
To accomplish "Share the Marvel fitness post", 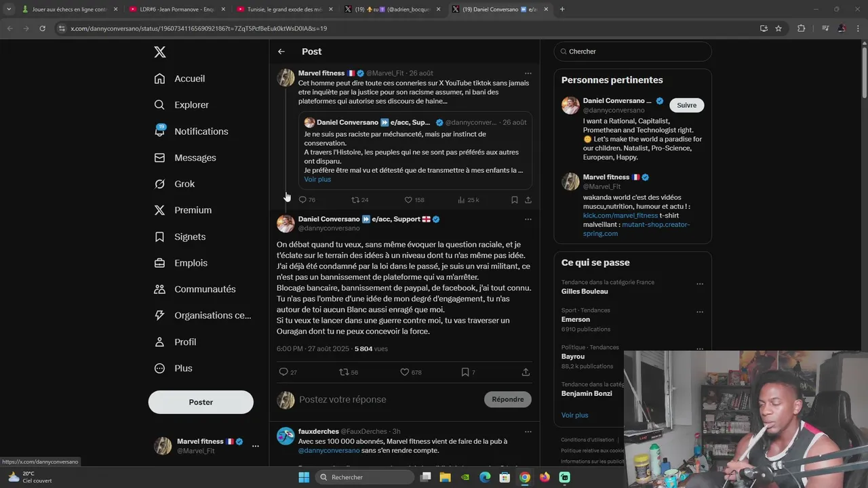I will (528, 200).
